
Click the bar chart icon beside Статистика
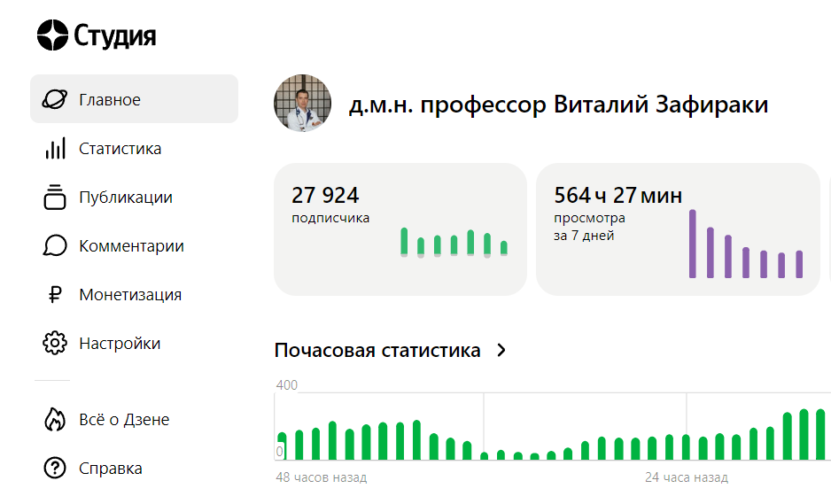(x=55, y=149)
